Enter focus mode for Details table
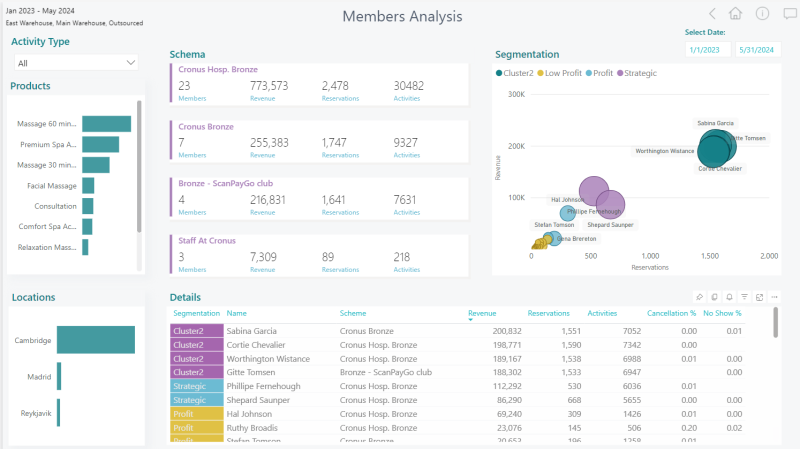Image resolution: width=800 pixels, height=449 pixels. click(759, 297)
